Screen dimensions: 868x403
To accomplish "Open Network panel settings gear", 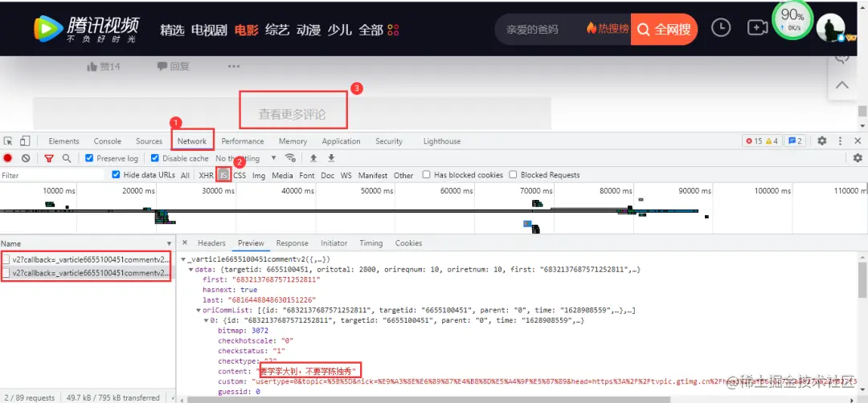I will coord(858,158).
